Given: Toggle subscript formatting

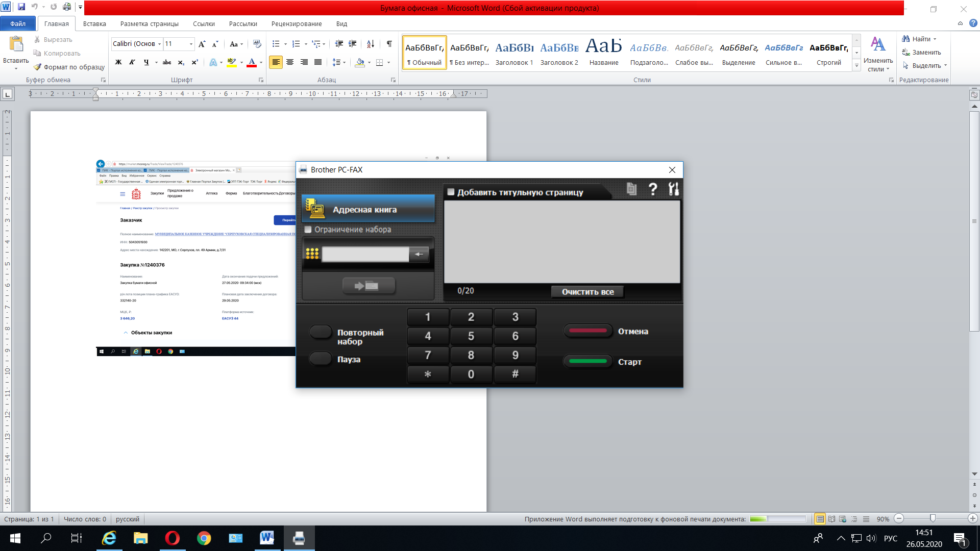Looking at the screenshot, I should (x=181, y=62).
